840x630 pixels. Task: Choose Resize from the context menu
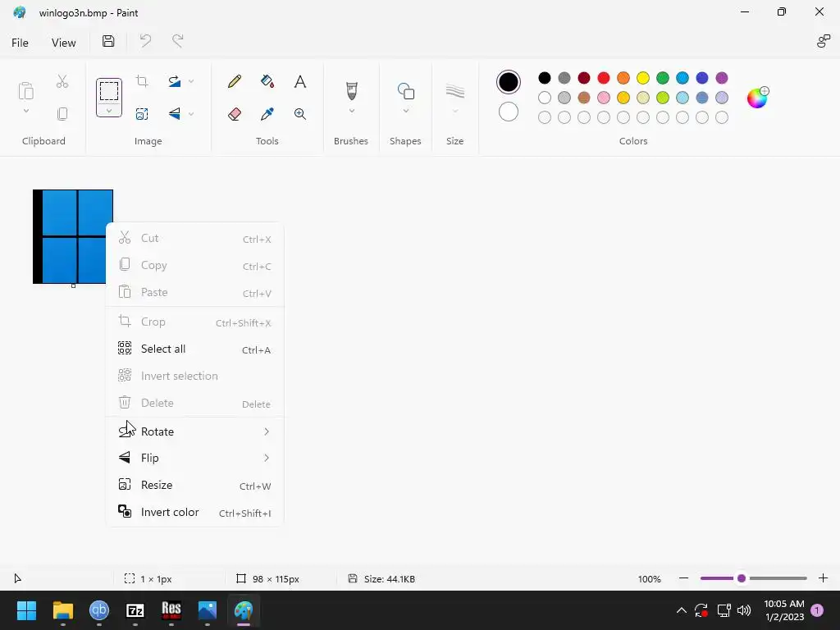coord(195,486)
